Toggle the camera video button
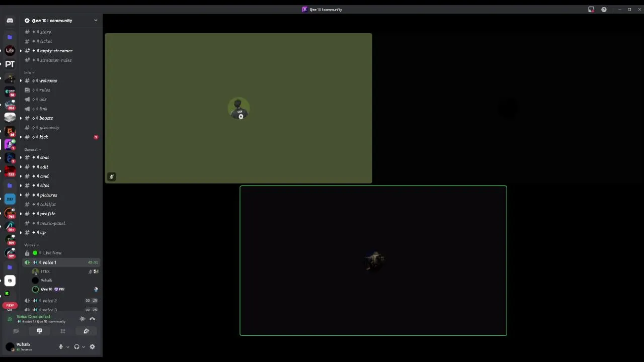The image size is (644, 362). point(16,331)
